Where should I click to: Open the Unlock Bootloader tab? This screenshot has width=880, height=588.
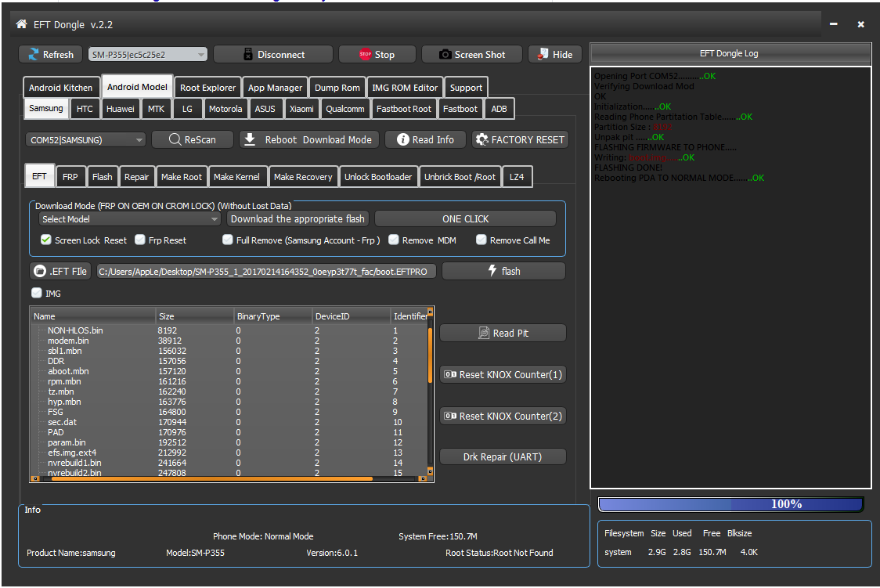377,177
